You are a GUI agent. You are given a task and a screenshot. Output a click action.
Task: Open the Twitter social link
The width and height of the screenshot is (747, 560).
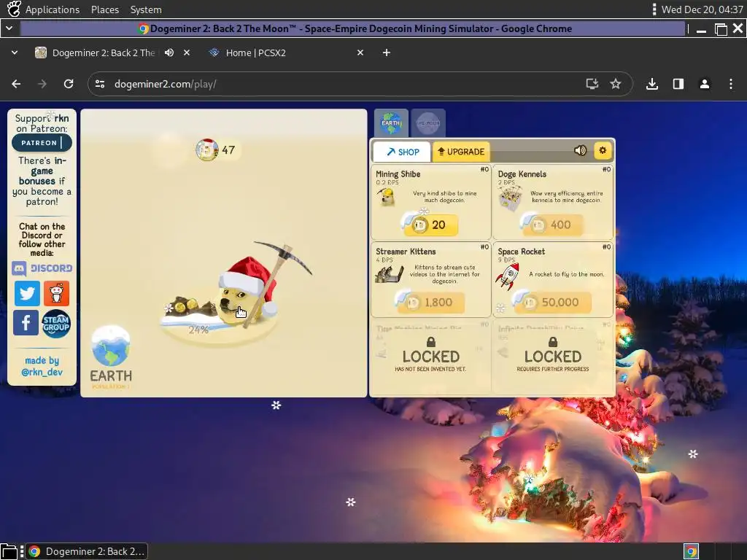coord(27,293)
